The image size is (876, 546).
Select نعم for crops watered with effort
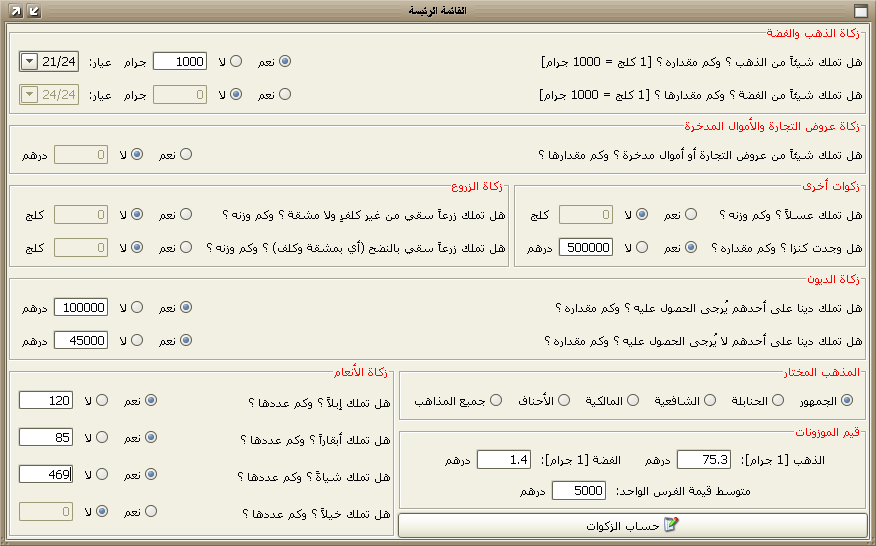click(186, 247)
